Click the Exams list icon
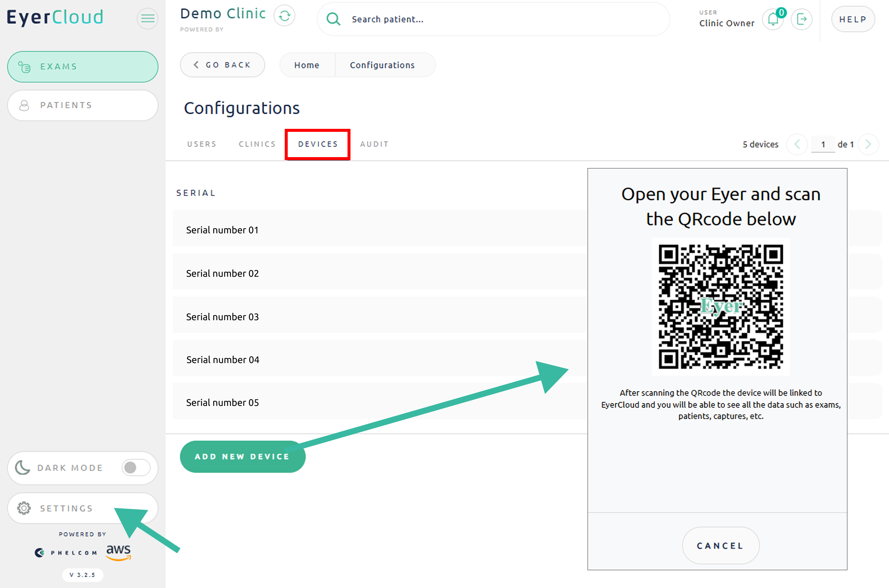The height and width of the screenshot is (588, 889). pyautogui.click(x=25, y=67)
